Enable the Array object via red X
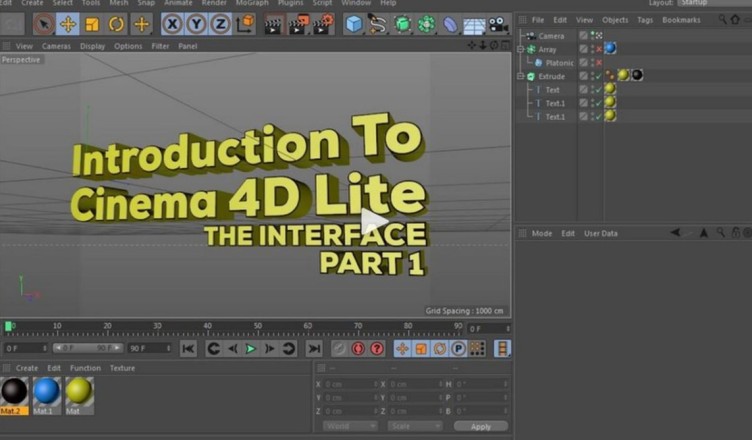This screenshot has width=752, height=440. pos(599,49)
